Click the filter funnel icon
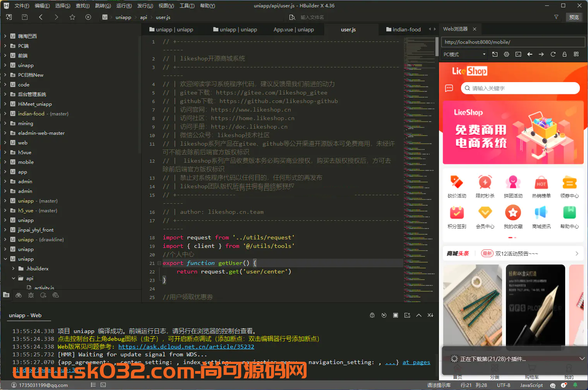 556,17
